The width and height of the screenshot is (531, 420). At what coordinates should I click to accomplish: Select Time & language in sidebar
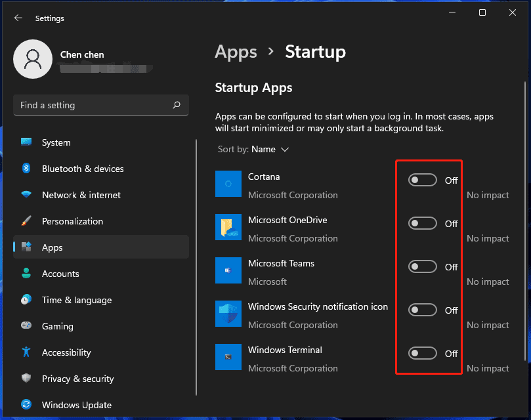76,300
